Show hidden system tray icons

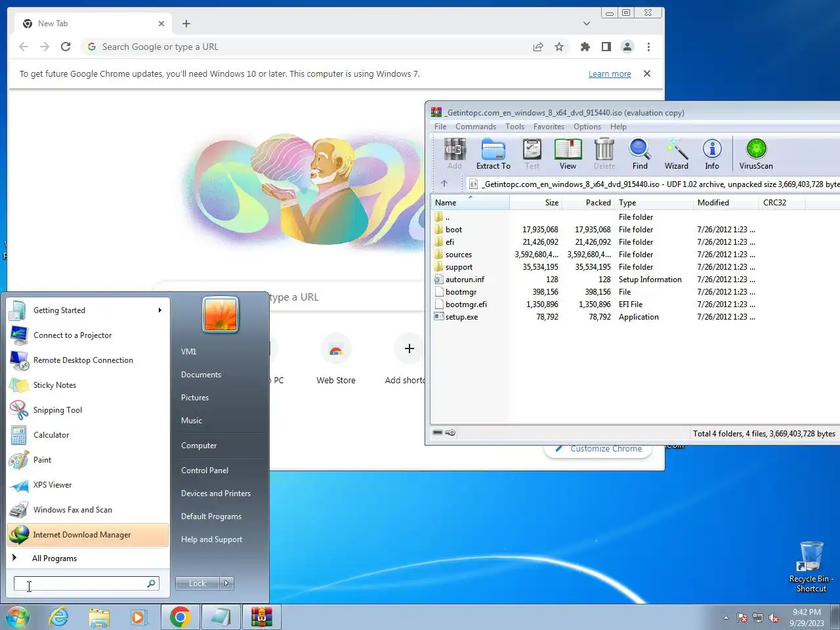click(726, 618)
